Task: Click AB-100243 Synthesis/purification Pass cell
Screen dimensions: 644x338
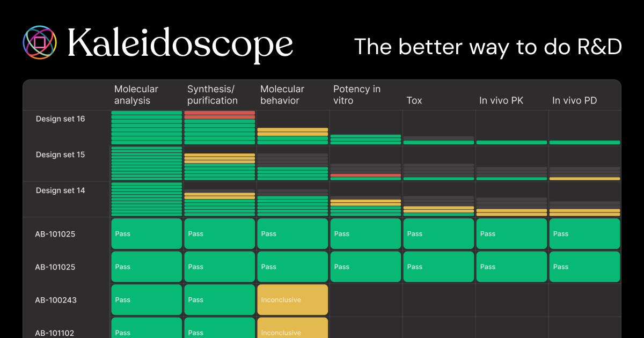Action: [x=219, y=300]
